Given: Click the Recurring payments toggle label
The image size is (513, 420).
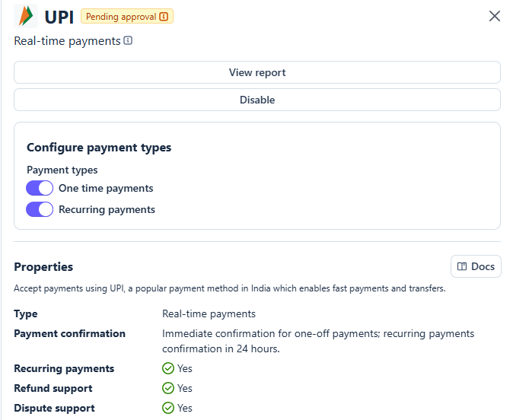Looking at the screenshot, I should pos(107,210).
